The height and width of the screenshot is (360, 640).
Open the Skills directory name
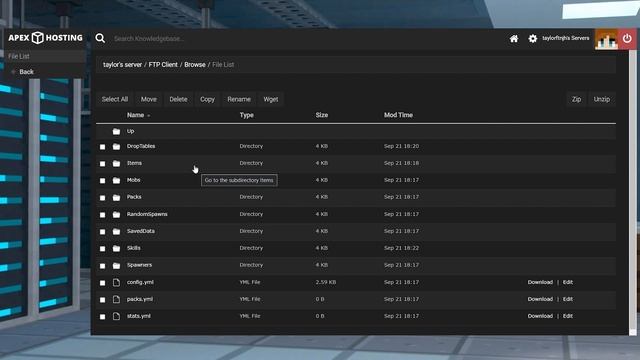tap(133, 248)
